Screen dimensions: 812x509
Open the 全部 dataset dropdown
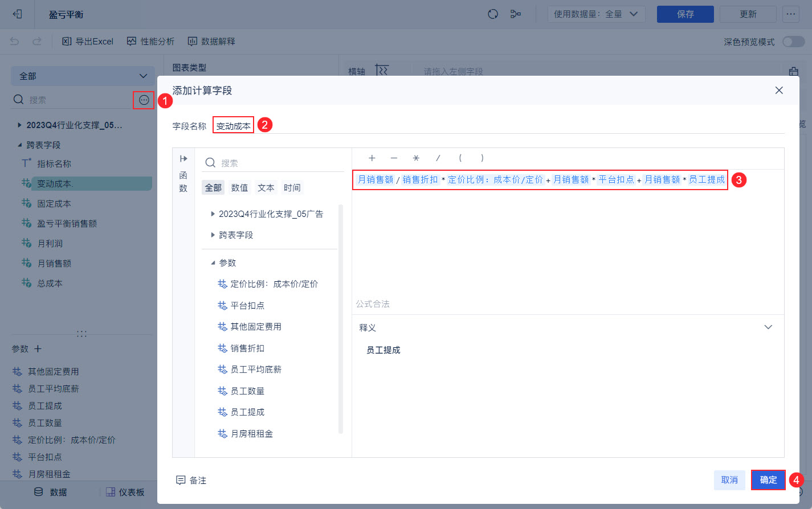pos(83,76)
